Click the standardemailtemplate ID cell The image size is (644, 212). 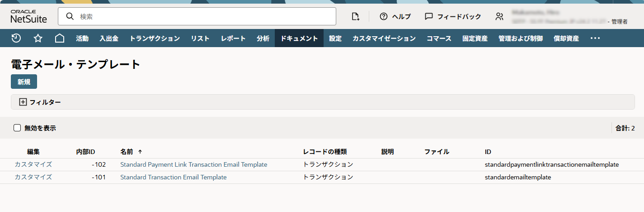point(518,177)
